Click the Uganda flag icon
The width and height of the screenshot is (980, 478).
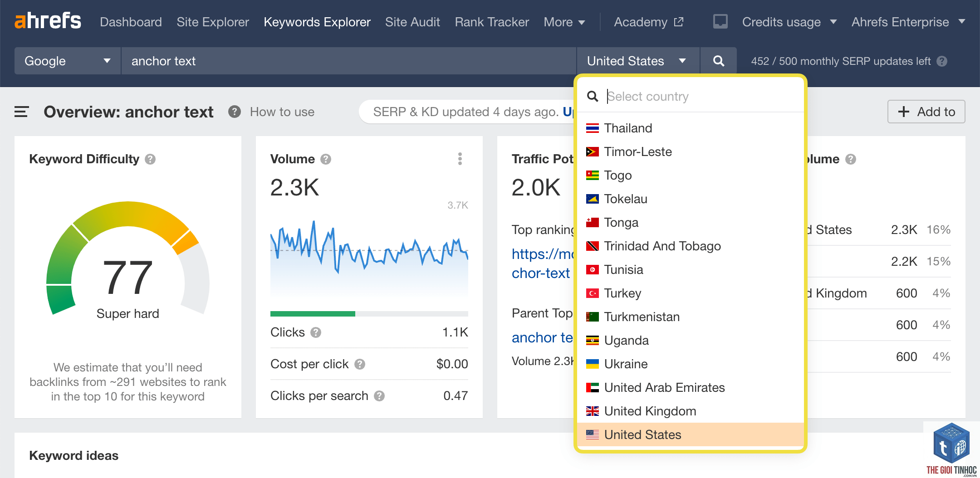592,341
